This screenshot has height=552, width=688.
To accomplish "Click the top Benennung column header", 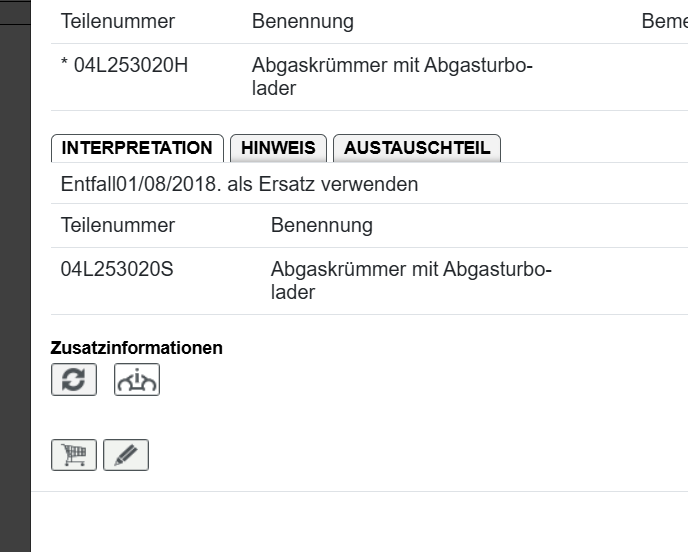I will click(303, 21).
